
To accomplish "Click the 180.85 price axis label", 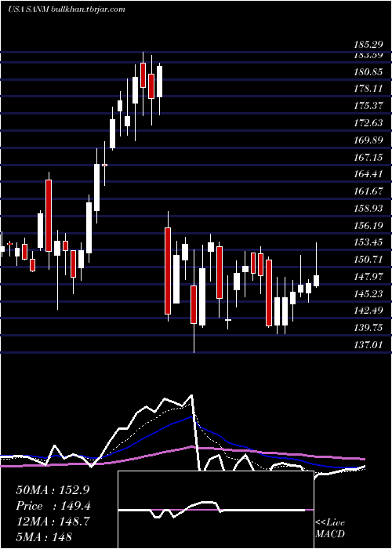I will point(368,72).
